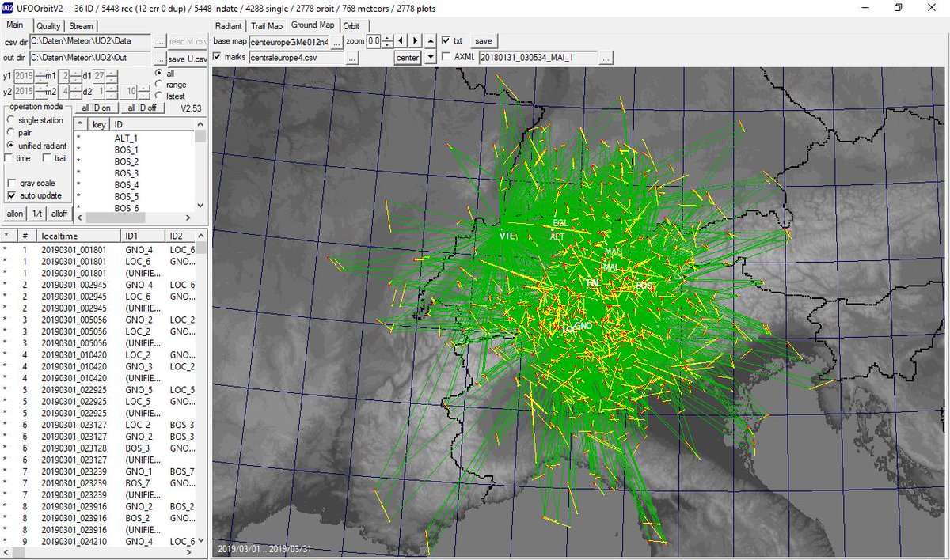
Task: Select single station operation mode
Action: [x=10, y=120]
